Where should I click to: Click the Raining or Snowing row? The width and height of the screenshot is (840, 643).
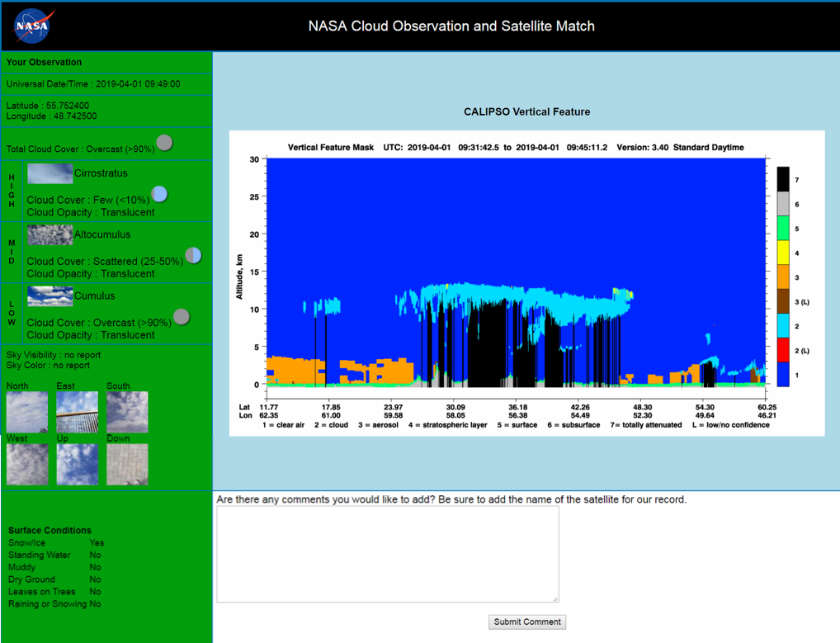[x=54, y=604]
